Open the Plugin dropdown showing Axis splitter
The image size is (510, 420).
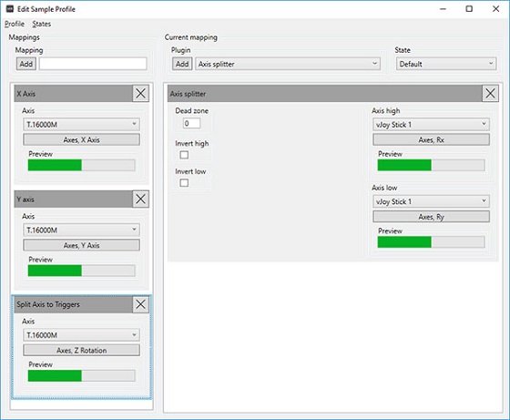[288, 64]
